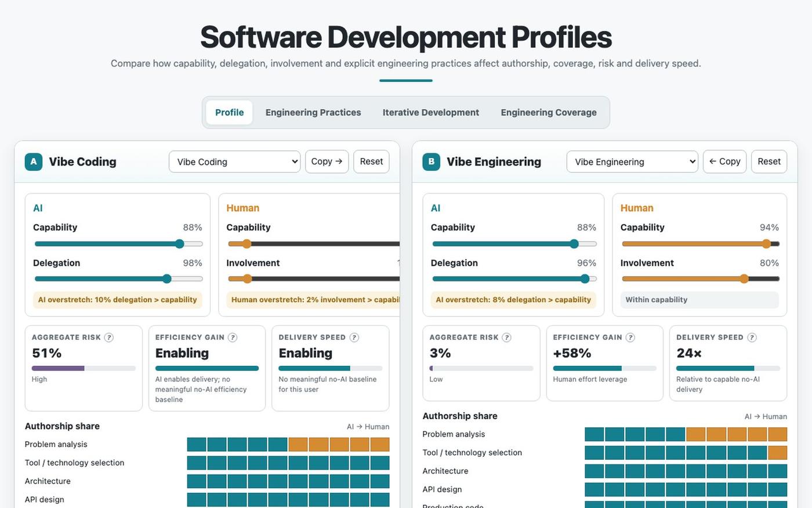Click API design row label in panel A
The width and height of the screenshot is (812, 508).
[45, 499]
